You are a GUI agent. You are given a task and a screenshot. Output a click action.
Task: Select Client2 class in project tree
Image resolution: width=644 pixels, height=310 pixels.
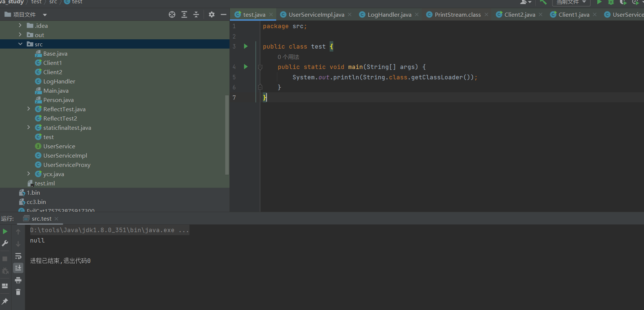[49, 72]
